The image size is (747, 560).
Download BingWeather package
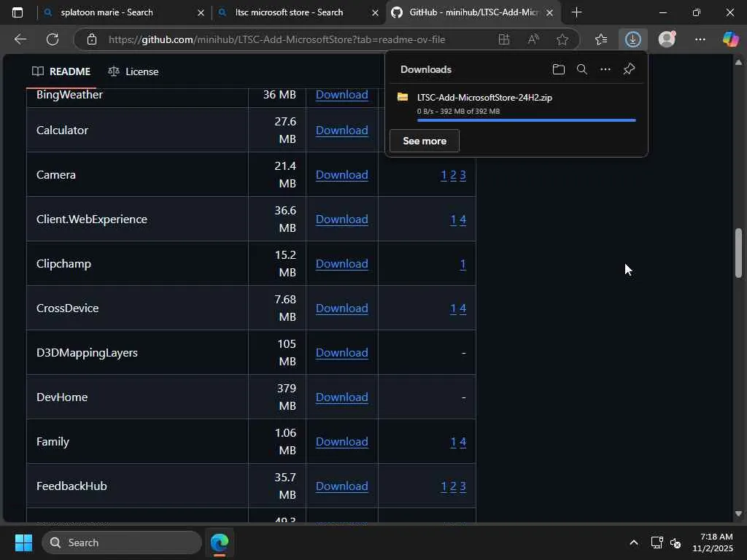pos(341,94)
